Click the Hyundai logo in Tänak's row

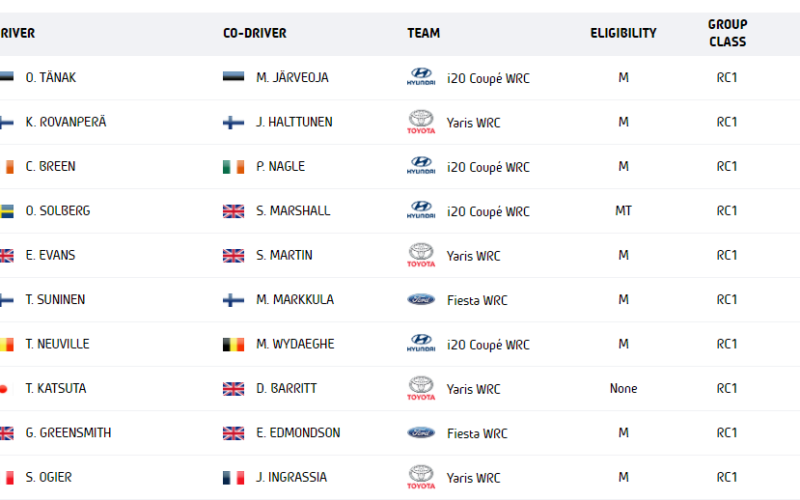(421, 77)
